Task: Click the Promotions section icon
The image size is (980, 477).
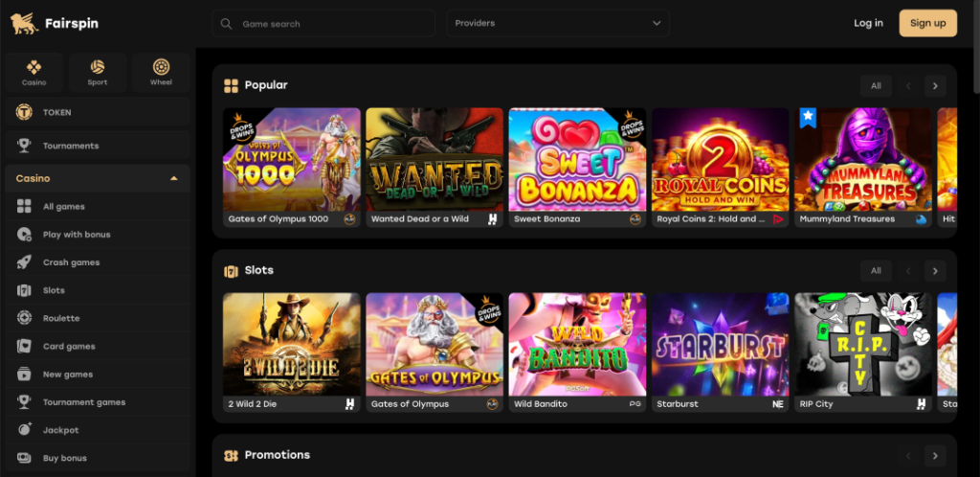Action: [232, 455]
